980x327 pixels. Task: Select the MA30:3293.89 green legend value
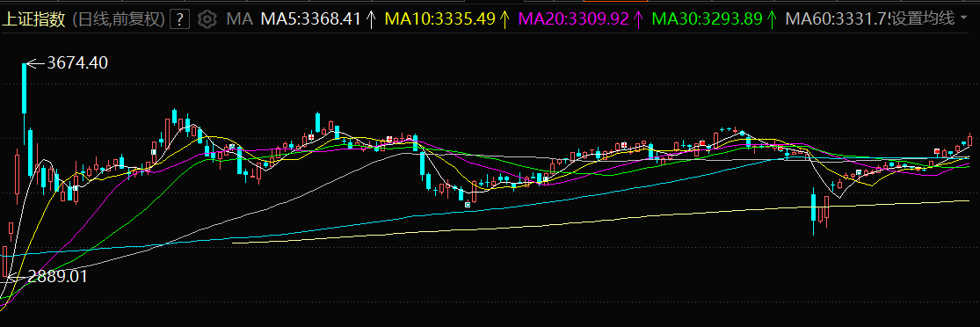707,19
